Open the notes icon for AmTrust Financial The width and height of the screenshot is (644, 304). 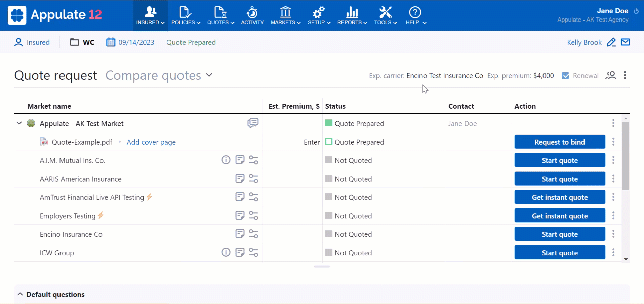click(240, 197)
